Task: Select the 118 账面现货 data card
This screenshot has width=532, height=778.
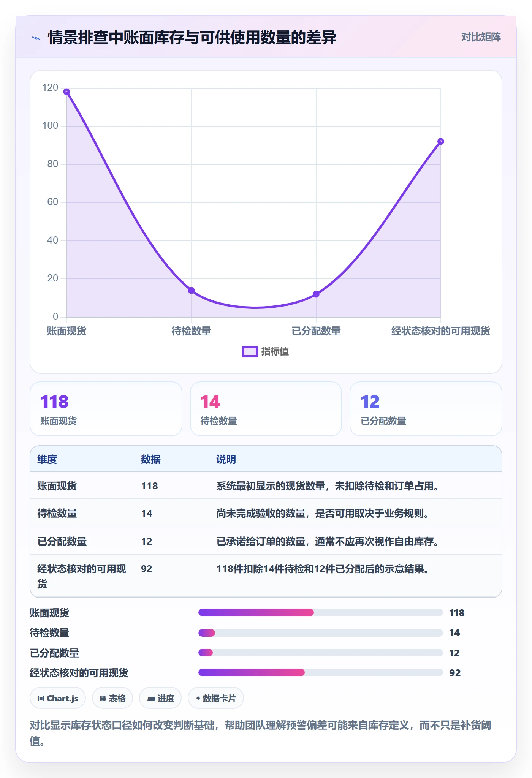Action: (106, 409)
